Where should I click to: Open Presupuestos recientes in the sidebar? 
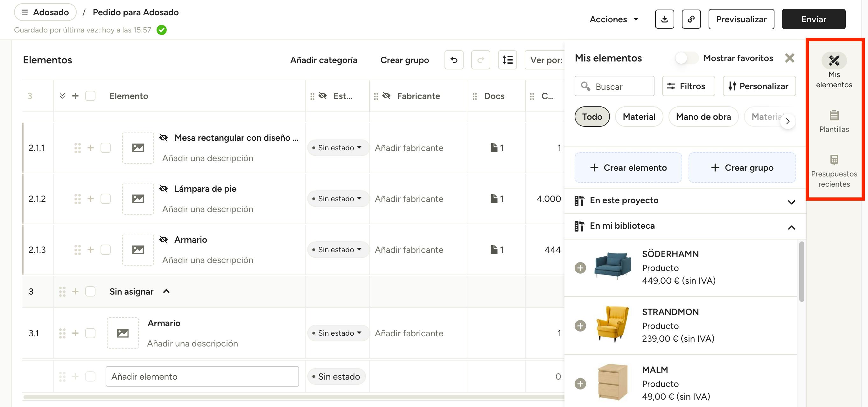point(834,171)
